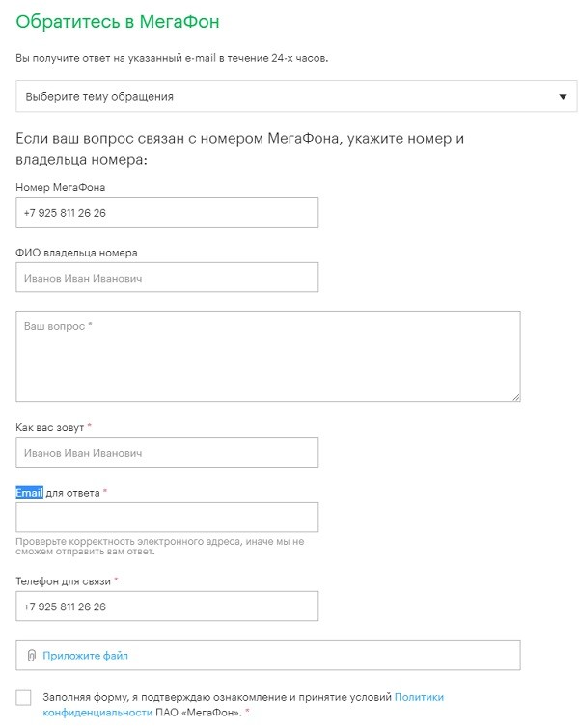Grab the question textarea resize handle
Image resolution: width=579 pixels, height=728 pixels.
click(x=515, y=395)
